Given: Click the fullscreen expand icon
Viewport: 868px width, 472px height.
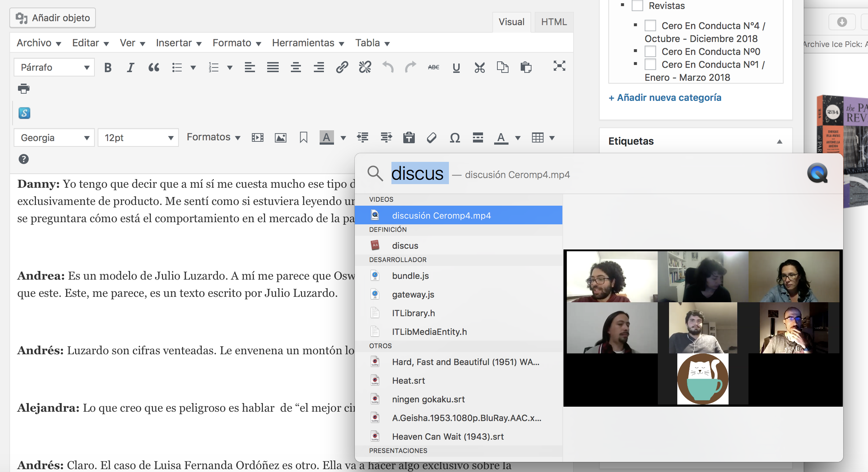Looking at the screenshot, I should (x=559, y=66).
